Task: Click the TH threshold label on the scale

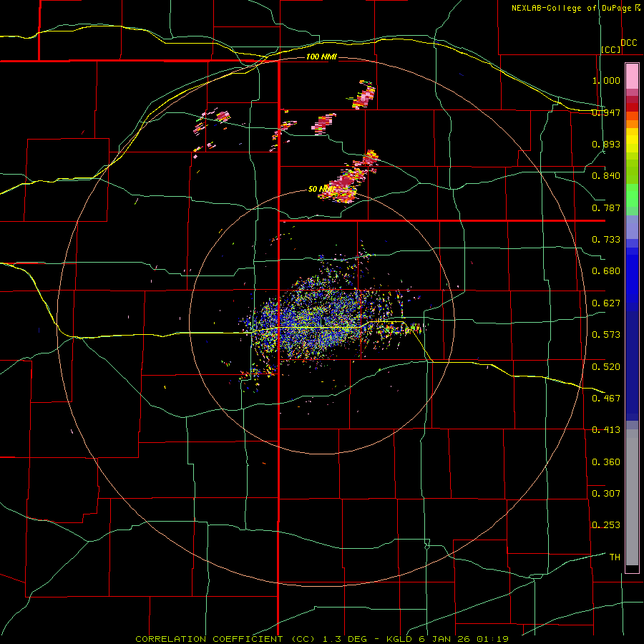Action: [615, 557]
